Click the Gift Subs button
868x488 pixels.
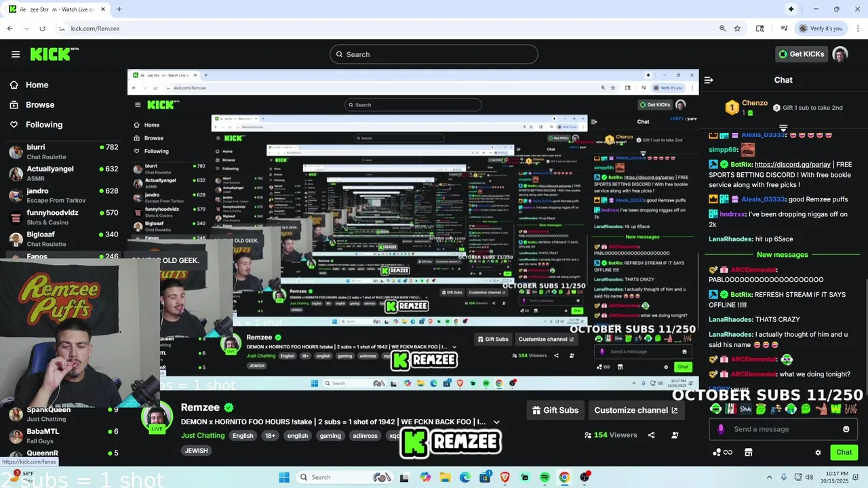(x=556, y=410)
